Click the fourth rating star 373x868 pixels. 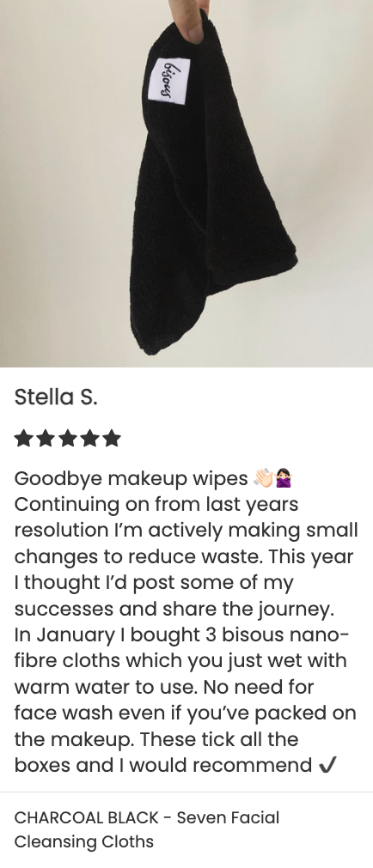coord(89,439)
